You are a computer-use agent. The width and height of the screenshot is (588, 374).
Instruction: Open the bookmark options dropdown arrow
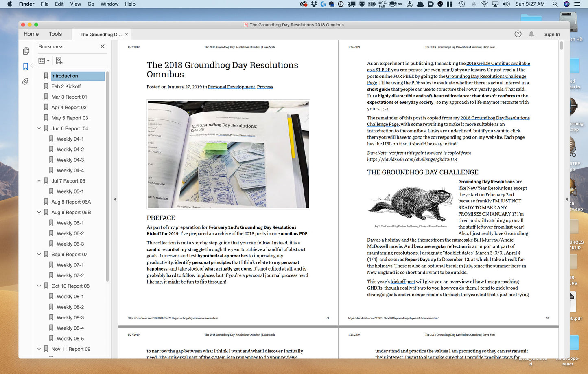coord(48,60)
